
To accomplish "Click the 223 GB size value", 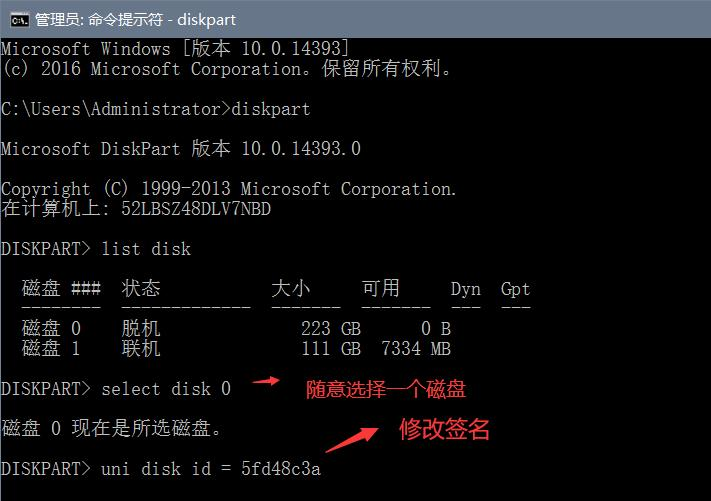I will tap(331, 328).
